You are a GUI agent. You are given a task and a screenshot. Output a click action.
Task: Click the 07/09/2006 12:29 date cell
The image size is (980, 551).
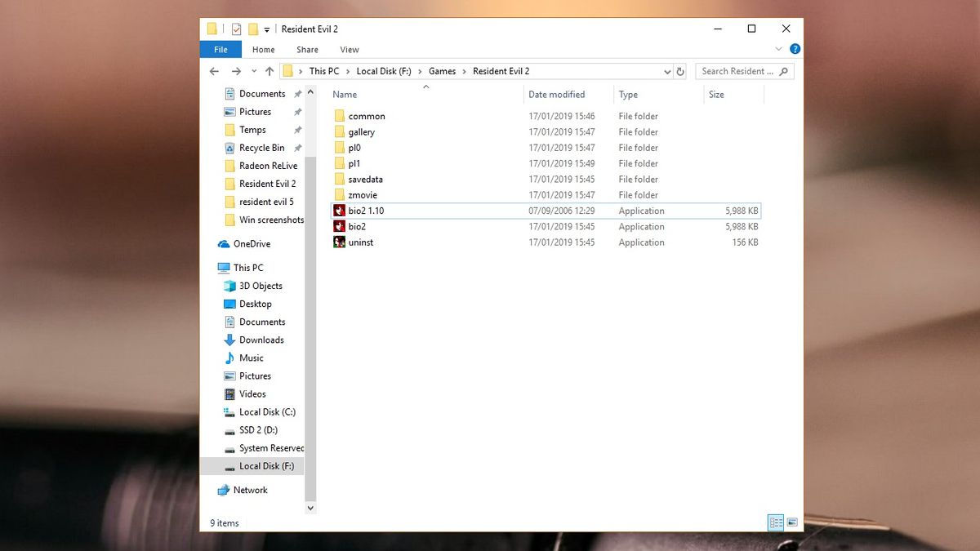(x=562, y=211)
